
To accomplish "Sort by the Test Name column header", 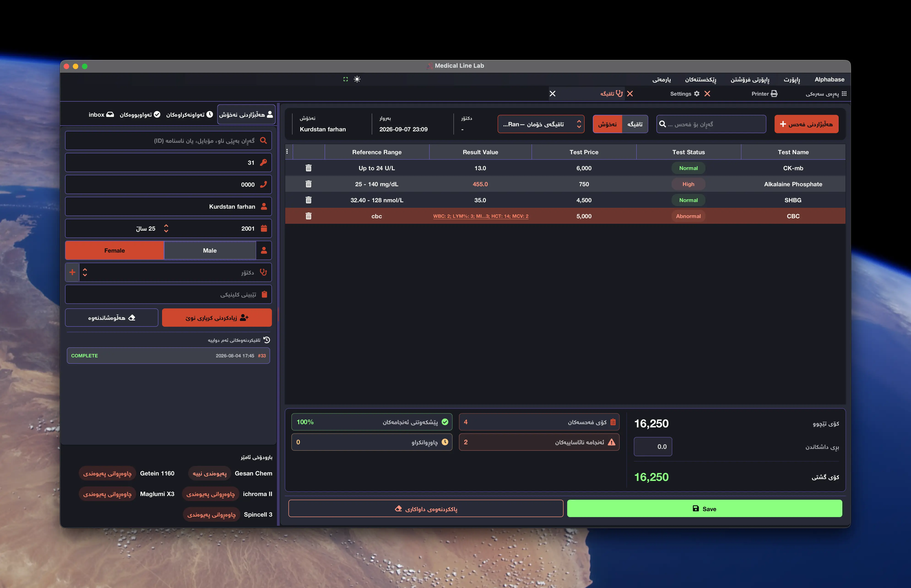I will [793, 152].
